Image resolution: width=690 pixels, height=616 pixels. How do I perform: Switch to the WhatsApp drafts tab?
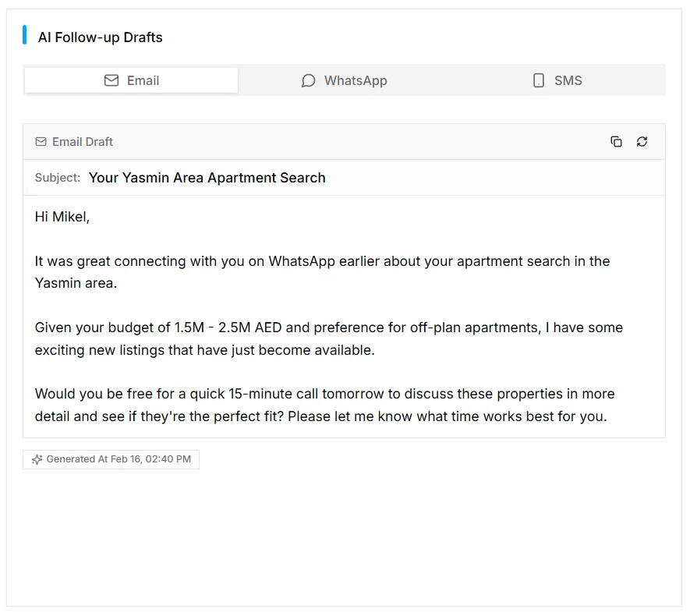point(345,80)
